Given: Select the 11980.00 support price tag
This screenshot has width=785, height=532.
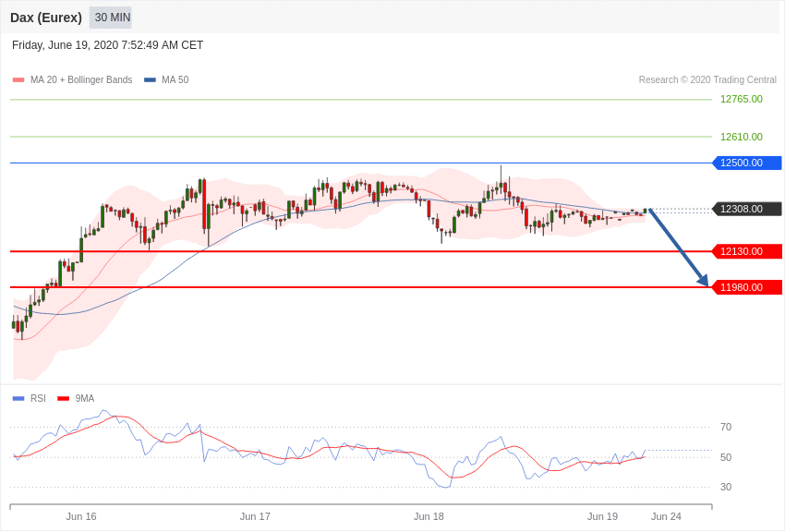Looking at the screenshot, I should tap(746, 287).
